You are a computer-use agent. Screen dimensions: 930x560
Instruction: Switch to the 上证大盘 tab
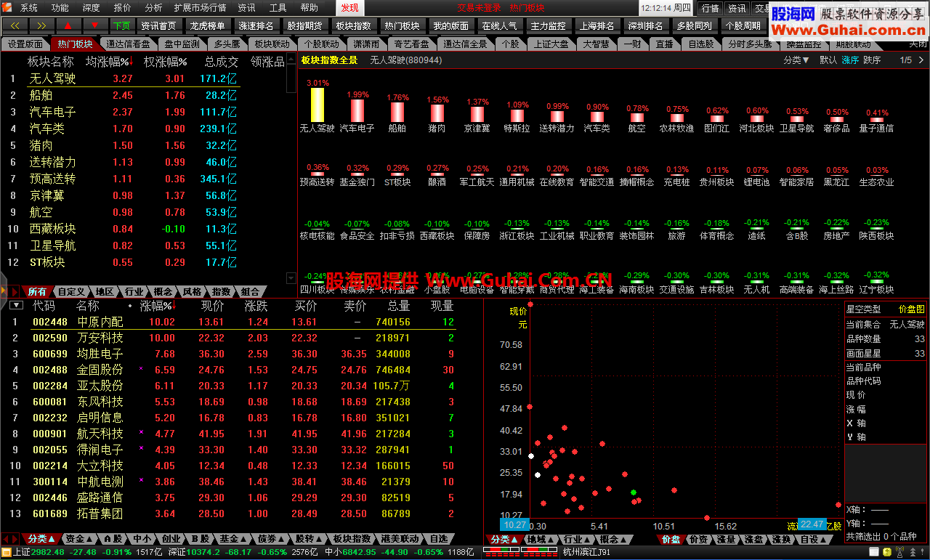coord(551,44)
